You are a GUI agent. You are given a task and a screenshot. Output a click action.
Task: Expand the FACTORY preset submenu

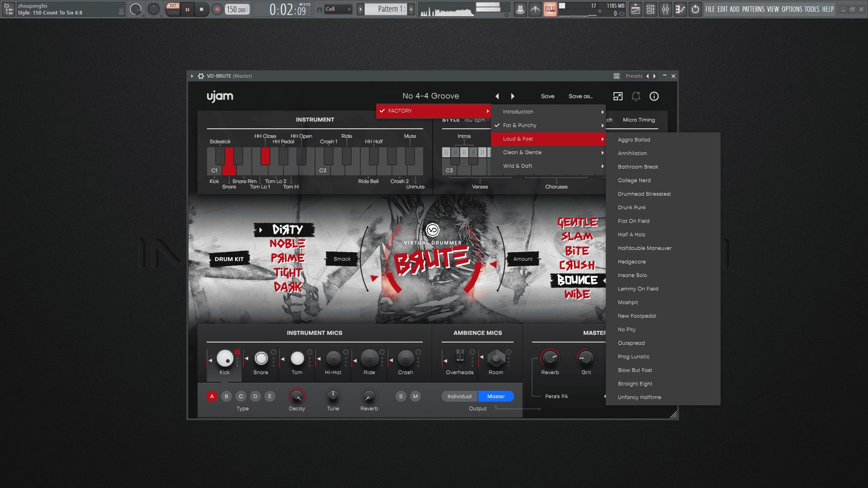[x=434, y=111]
